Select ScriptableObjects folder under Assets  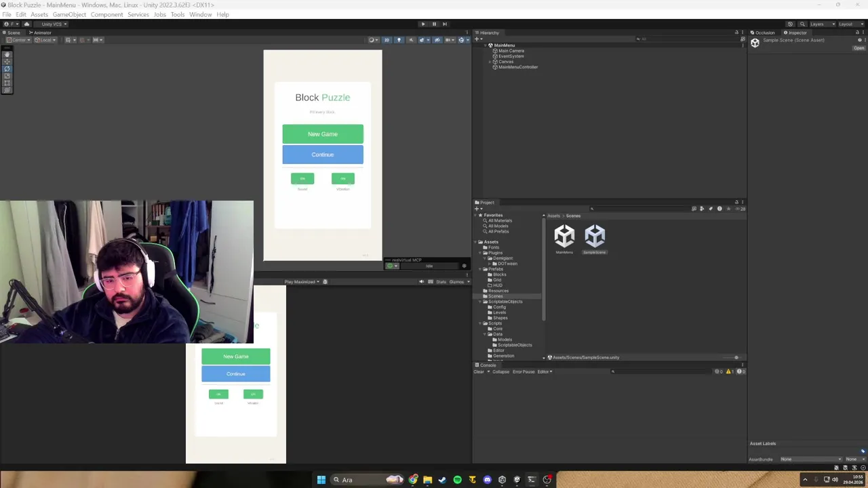pos(505,302)
